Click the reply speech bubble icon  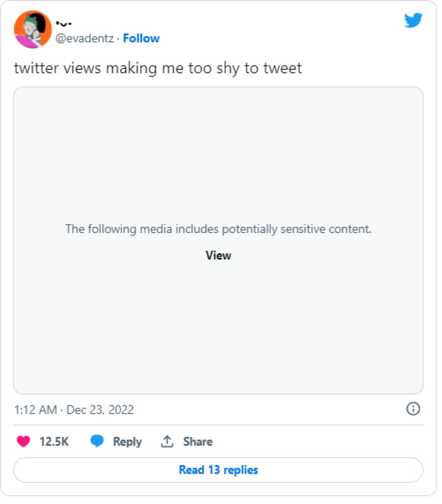[97, 441]
